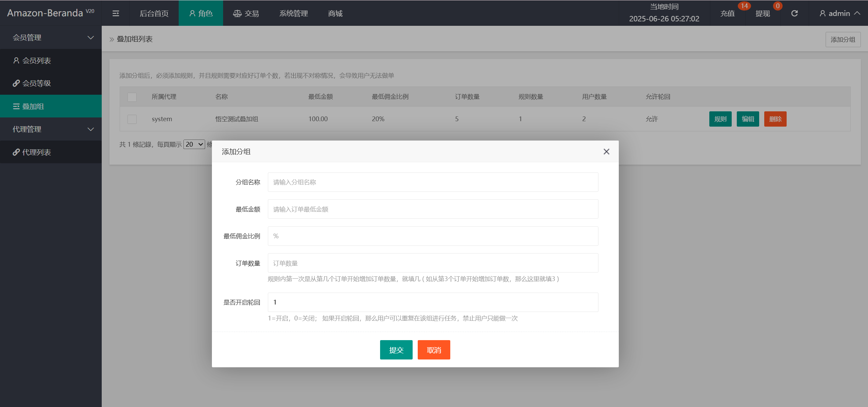Open the records-per-page dropdown showing 20
This screenshot has height=407, width=868.
[194, 144]
